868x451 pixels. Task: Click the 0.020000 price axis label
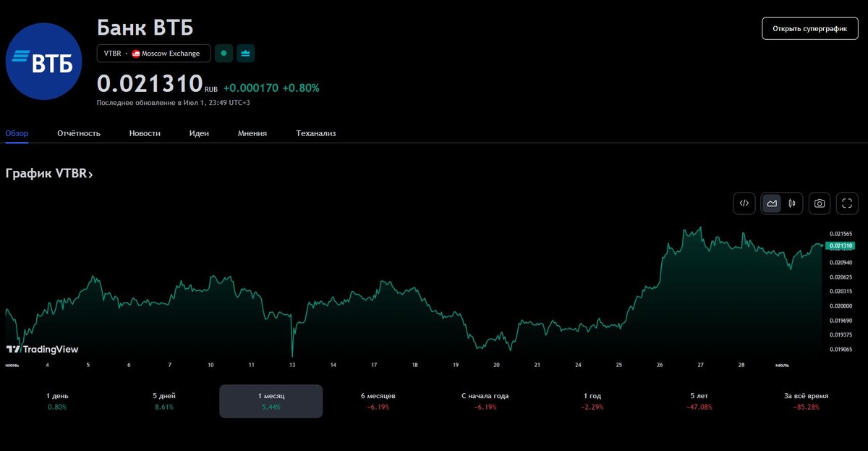(841, 305)
